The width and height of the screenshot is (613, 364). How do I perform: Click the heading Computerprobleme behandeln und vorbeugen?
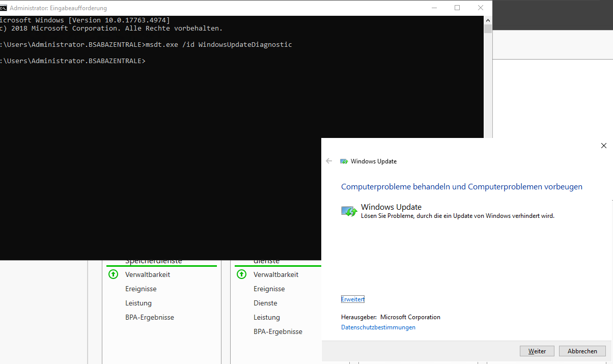point(462,187)
